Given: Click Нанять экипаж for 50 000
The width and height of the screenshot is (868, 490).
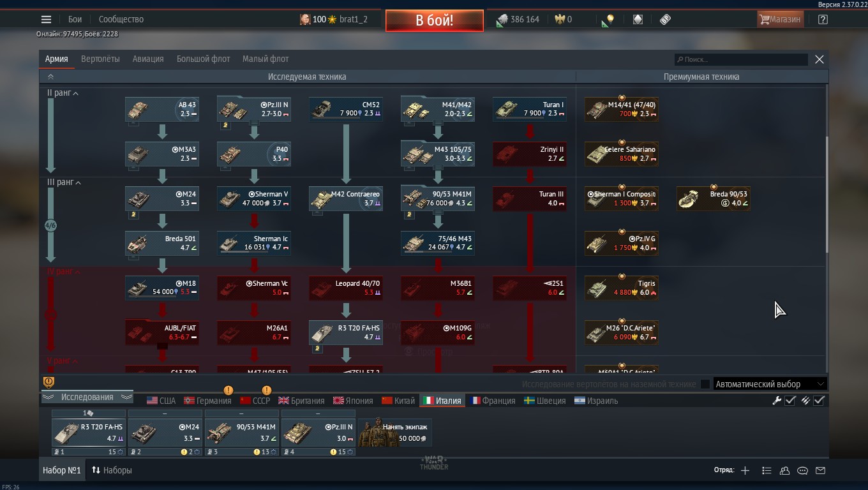Looking at the screenshot, I should coord(395,433).
